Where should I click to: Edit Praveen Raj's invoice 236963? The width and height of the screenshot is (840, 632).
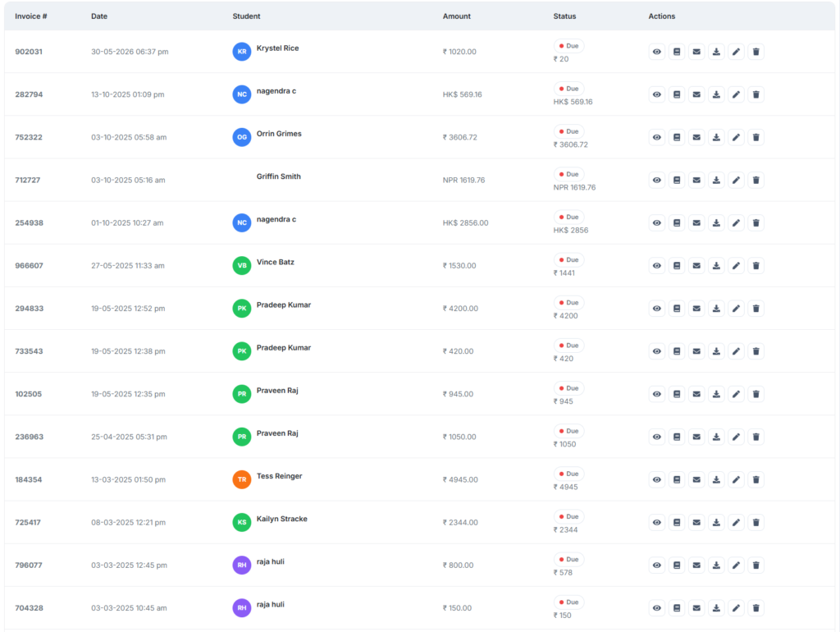pyautogui.click(x=736, y=437)
